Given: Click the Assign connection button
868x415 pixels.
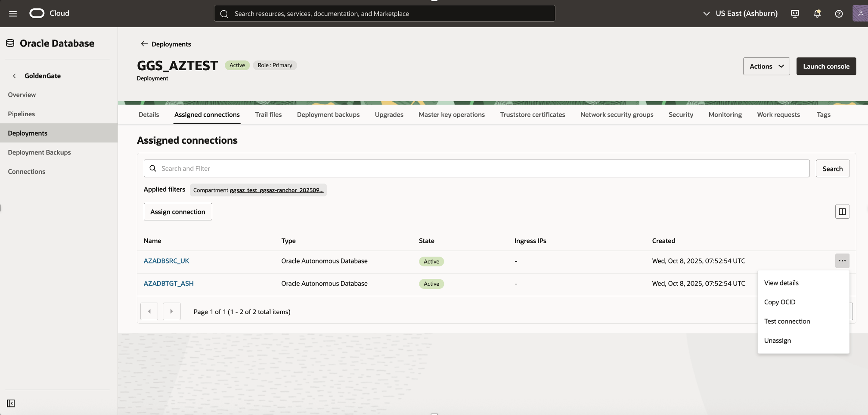Looking at the screenshot, I should pos(178,212).
